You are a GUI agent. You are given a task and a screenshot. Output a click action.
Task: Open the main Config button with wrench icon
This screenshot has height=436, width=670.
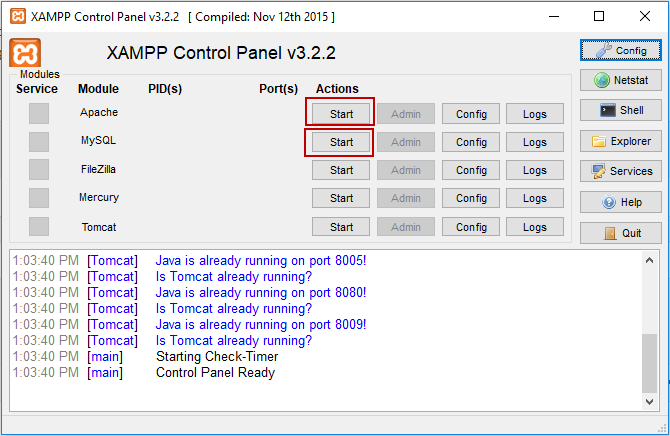pos(620,50)
